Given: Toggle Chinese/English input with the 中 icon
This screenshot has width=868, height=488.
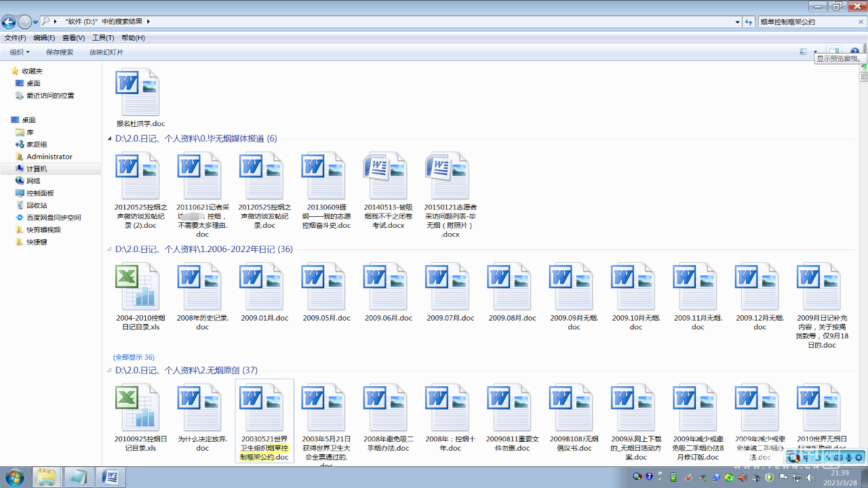Looking at the screenshot, I should [806, 457].
